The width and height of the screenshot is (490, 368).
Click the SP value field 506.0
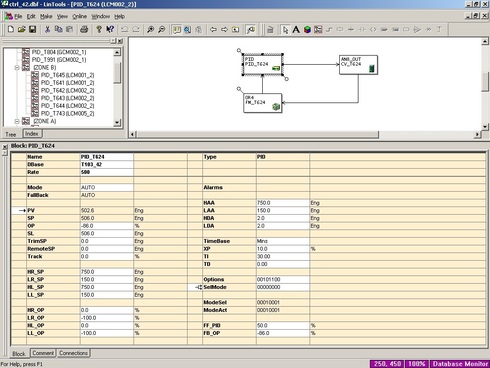[107, 218]
